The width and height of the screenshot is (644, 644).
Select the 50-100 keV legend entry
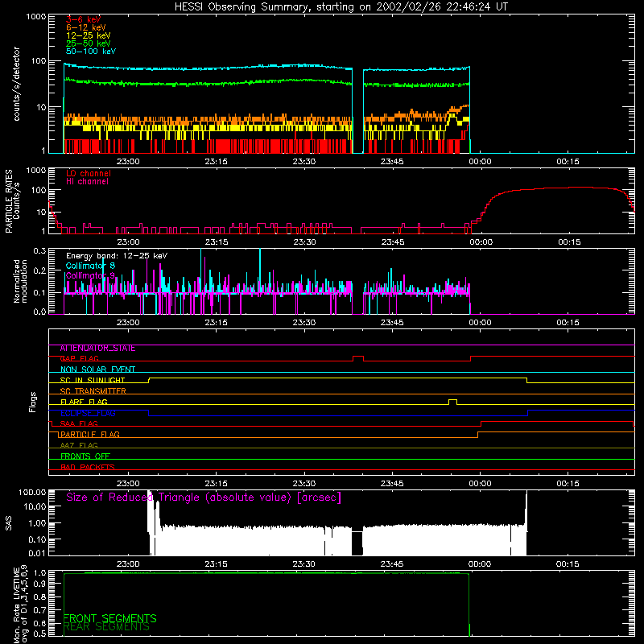tap(91, 52)
